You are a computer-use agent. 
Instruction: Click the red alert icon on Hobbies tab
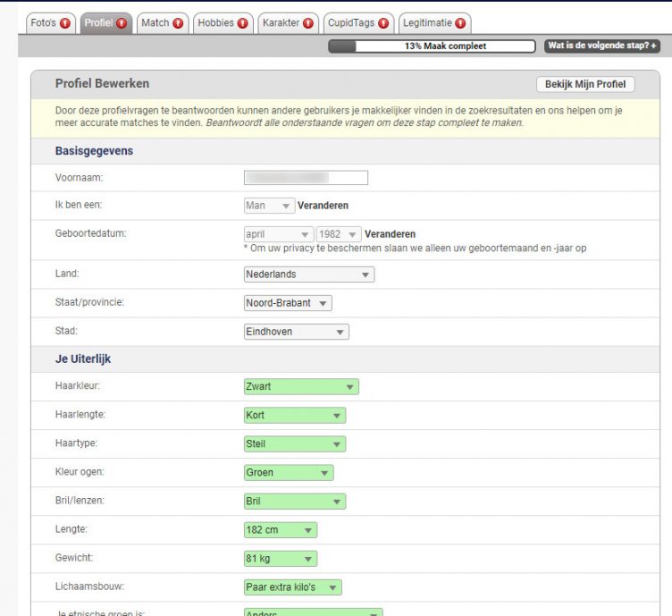click(242, 23)
